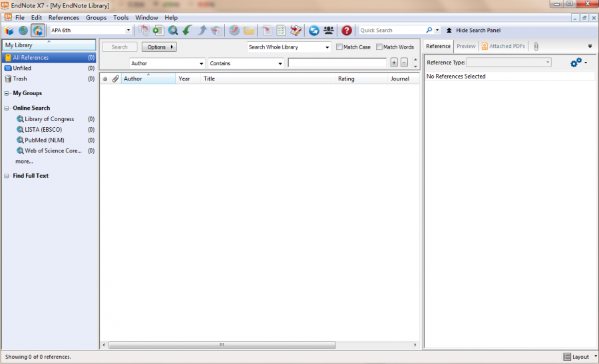Open the Help menu

tap(171, 17)
